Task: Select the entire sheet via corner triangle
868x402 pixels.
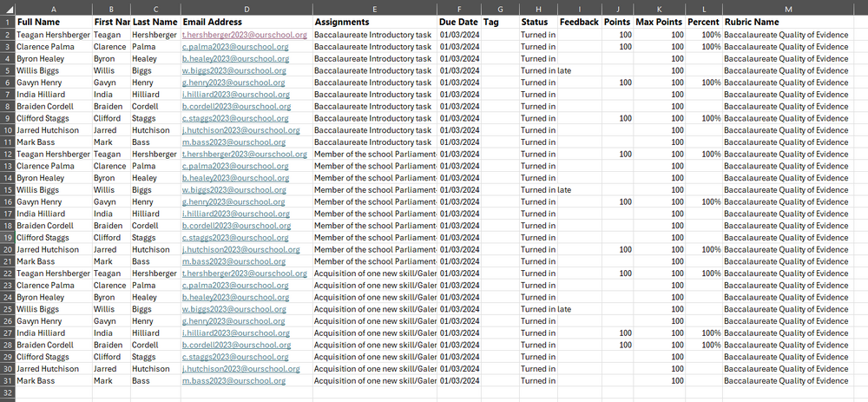Action: [7, 10]
